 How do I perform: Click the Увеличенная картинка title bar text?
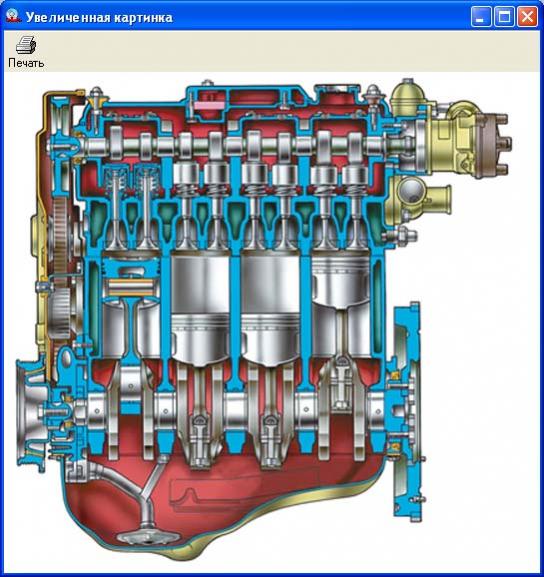click(99, 17)
